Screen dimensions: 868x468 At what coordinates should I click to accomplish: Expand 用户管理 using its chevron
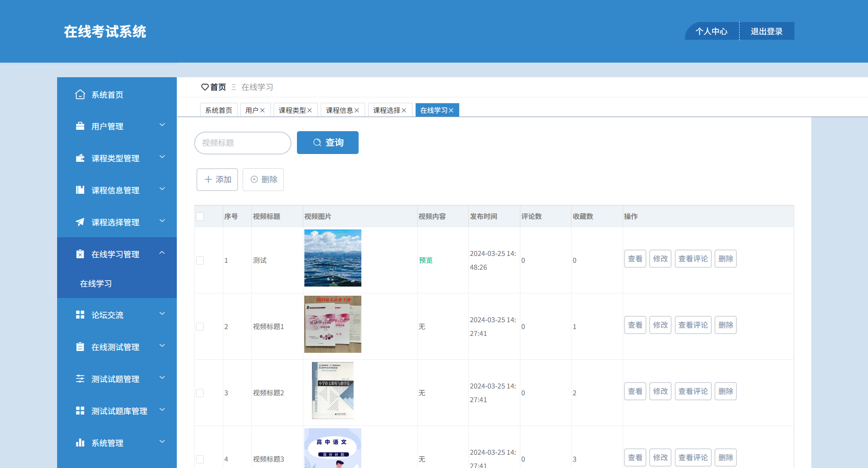tap(162, 125)
